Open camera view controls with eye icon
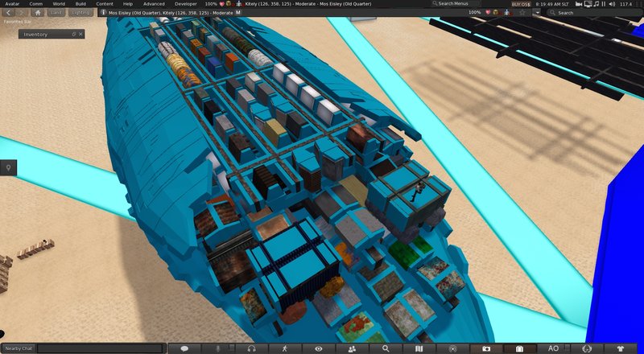This screenshot has height=354, width=644. 318,348
